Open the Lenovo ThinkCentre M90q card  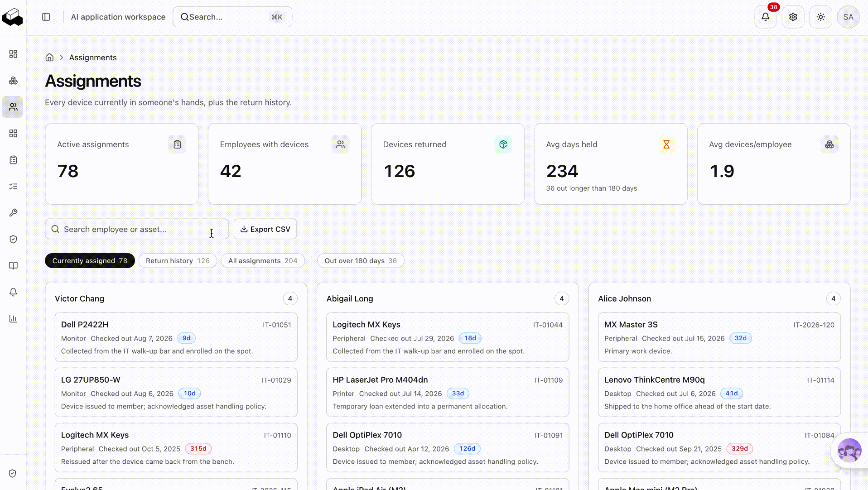[719, 393]
